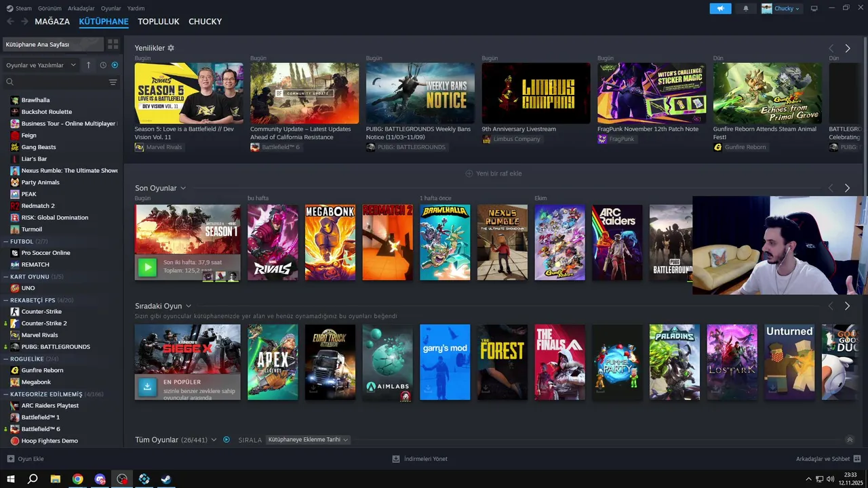Select Counter-Strike 2 in game list

click(x=44, y=323)
